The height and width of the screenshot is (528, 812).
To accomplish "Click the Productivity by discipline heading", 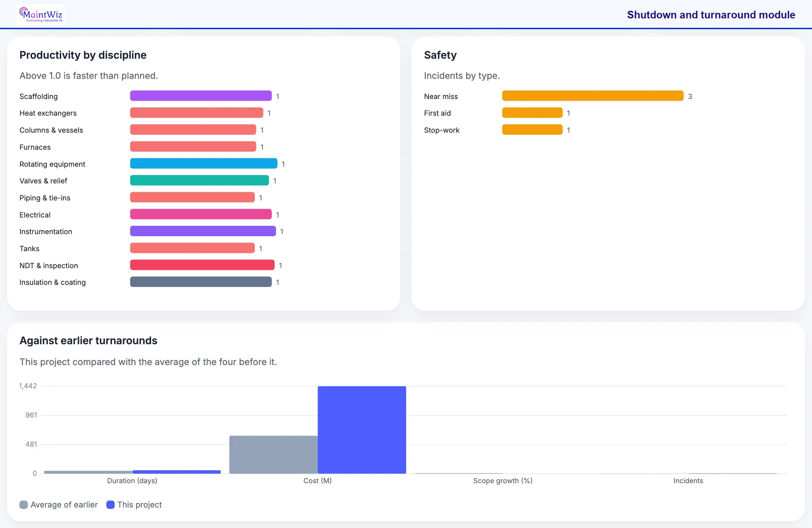I will tap(83, 55).
